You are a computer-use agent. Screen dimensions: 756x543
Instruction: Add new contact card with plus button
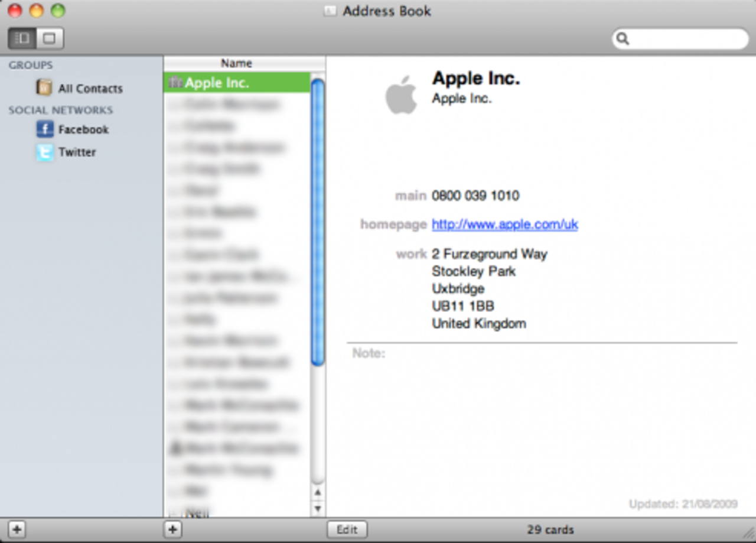(x=172, y=529)
